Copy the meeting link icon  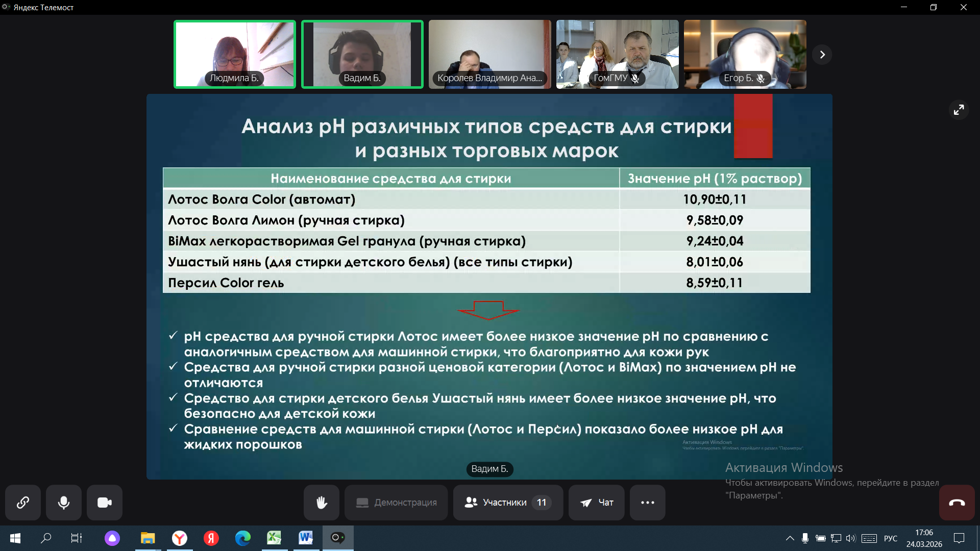click(x=23, y=503)
